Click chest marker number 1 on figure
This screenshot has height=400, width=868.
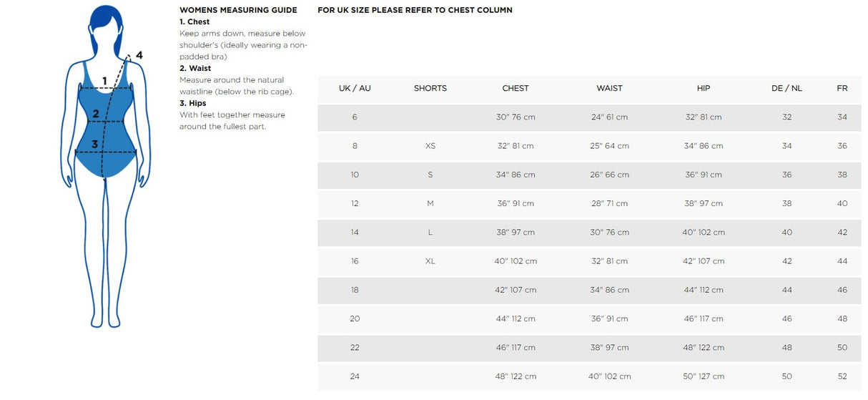tap(104, 81)
